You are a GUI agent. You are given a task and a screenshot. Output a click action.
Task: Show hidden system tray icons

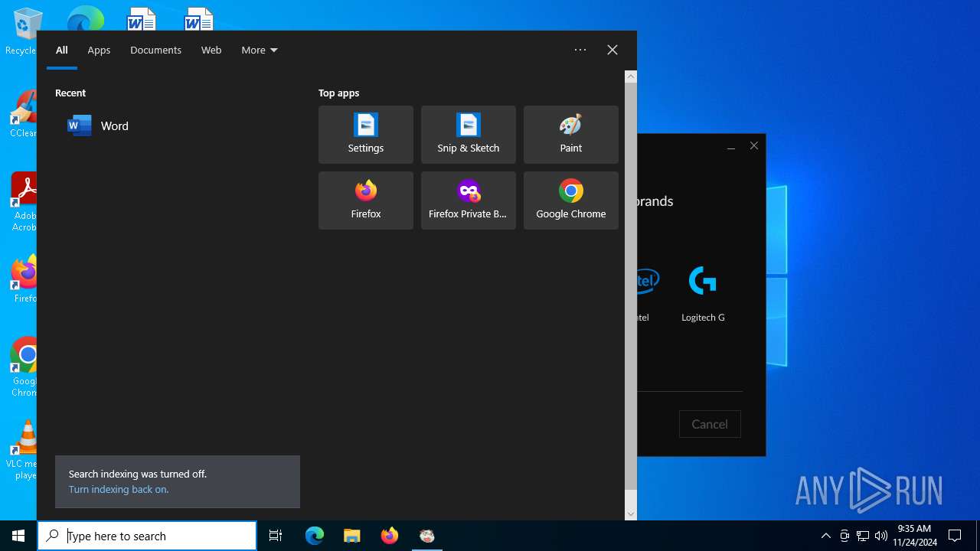tap(826, 536)
